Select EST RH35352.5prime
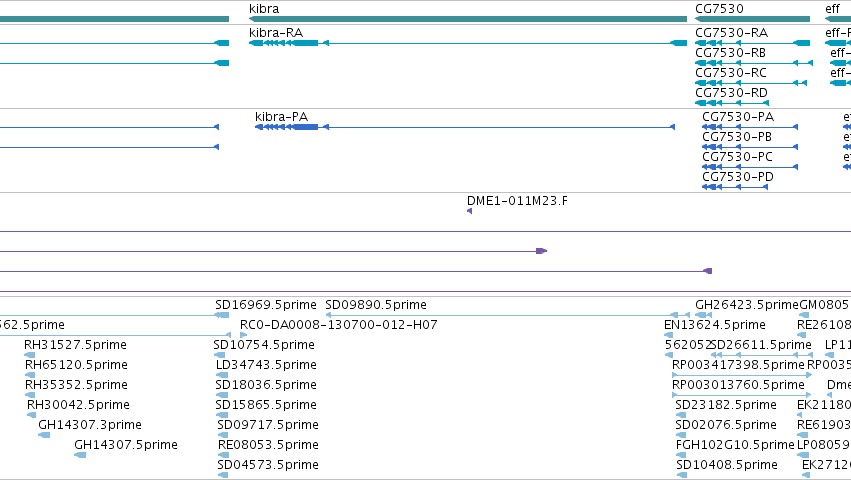The height and width of the screenshot is (480, 851). 76,385
